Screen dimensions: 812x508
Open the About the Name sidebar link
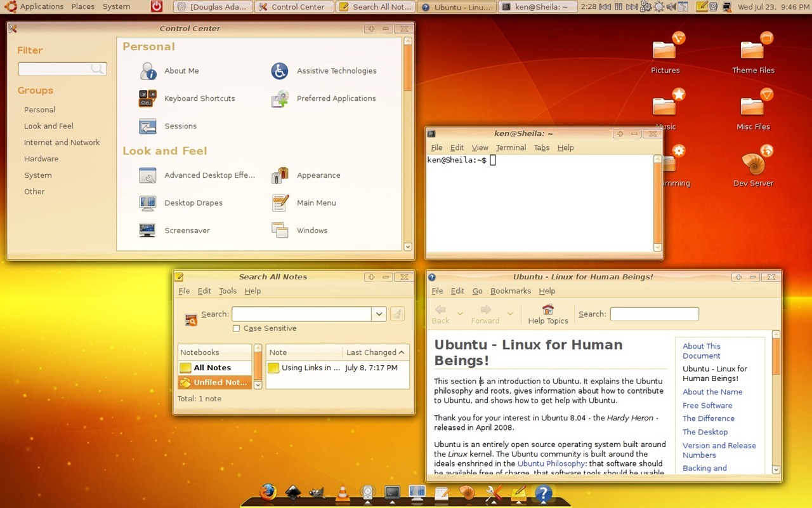tap(712, 392)
